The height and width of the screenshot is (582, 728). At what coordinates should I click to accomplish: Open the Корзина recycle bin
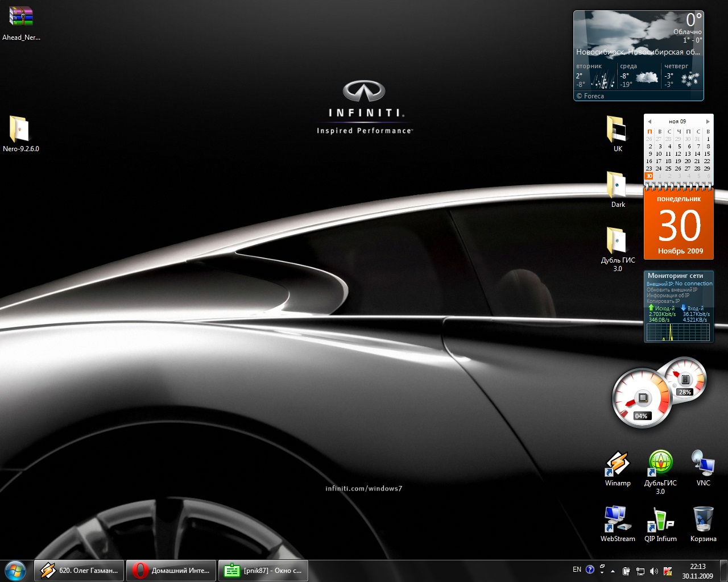(x=703, y=524)
